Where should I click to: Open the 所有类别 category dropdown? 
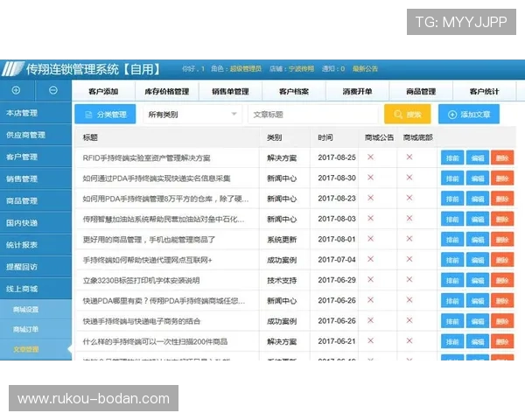[192, 115]
